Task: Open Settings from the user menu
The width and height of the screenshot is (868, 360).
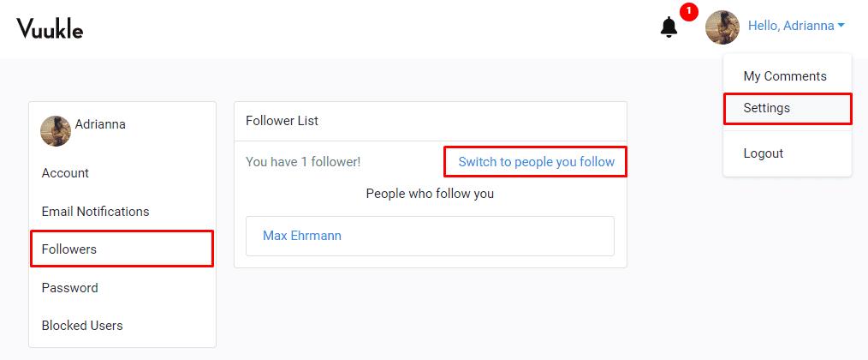Action: [x=767, y=108]
